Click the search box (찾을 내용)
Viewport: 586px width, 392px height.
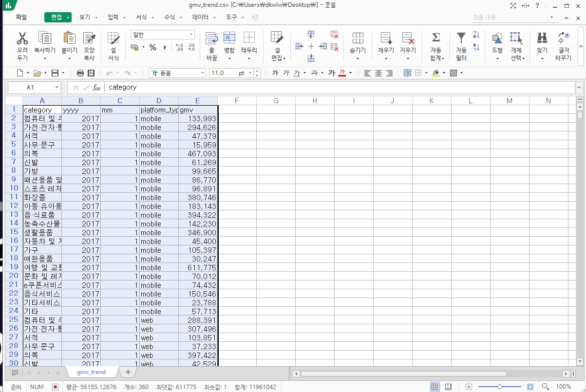point(515,17)
